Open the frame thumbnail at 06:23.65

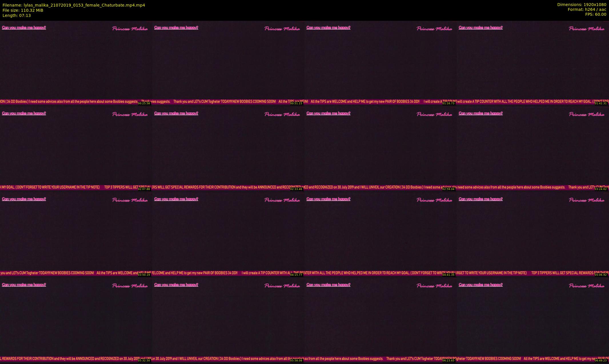(380, 320)
